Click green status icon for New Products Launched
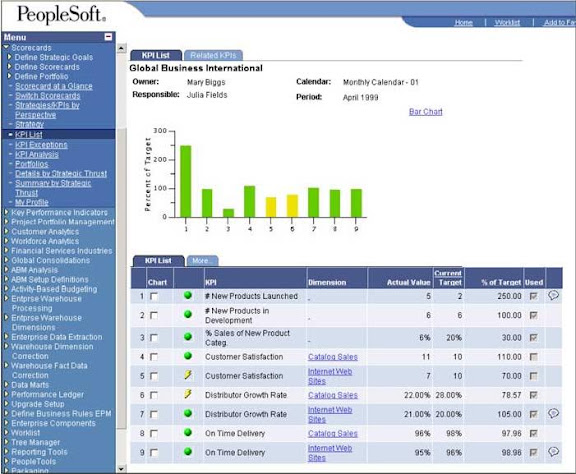This screenshot has width=576, height=474. (x=188, y=295)
